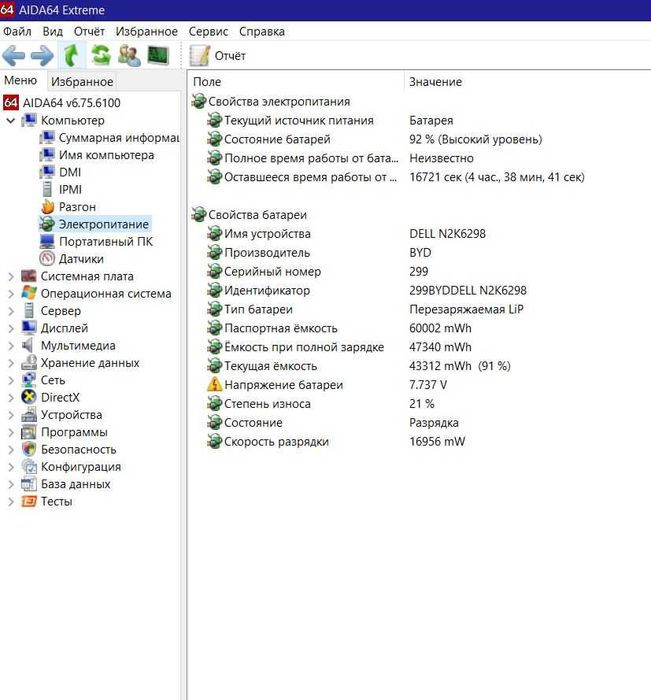Open the Портативный ПК laptop icon

47,242
